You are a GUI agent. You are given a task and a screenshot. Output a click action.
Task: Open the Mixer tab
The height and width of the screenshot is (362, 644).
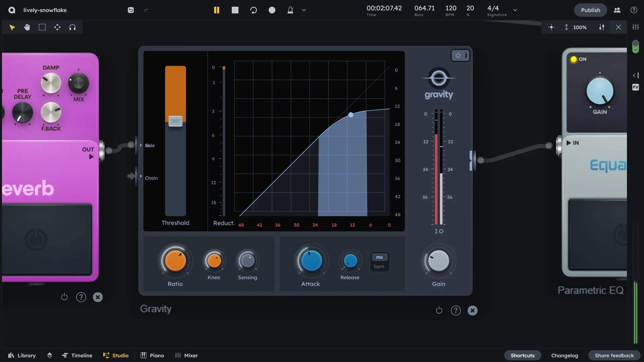pos(186,355)
